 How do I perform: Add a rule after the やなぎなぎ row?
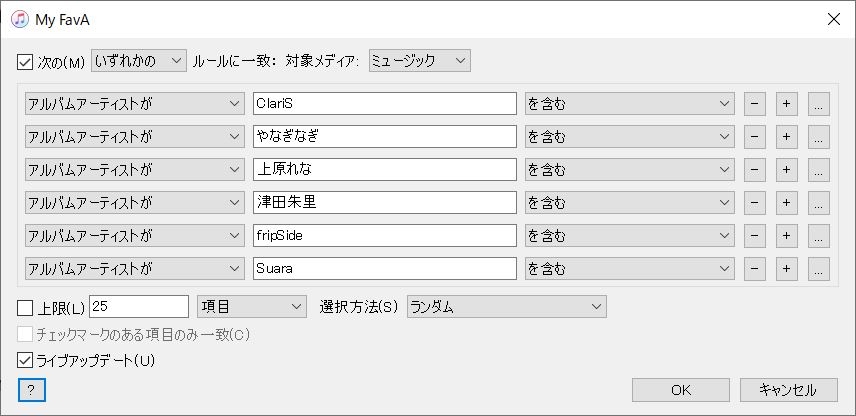[786, 136]
